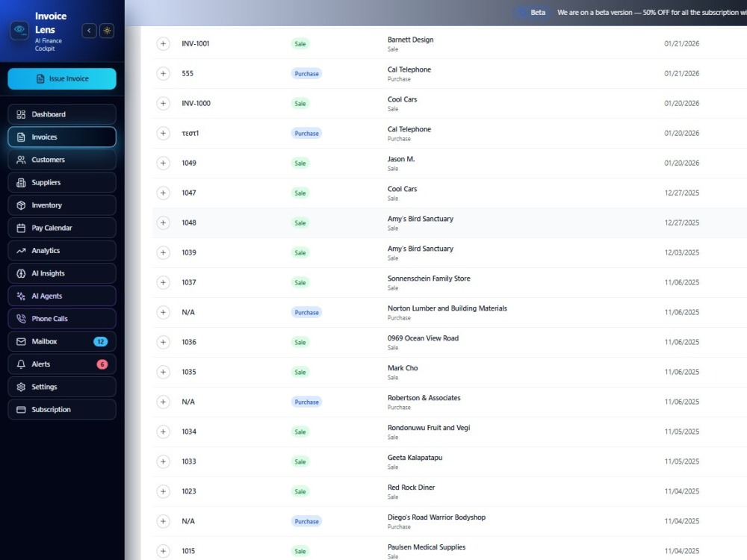Click Sonnenschein Family Store name
The width and height of the screenshot is (747, 560).
click(x=429, y=279)
